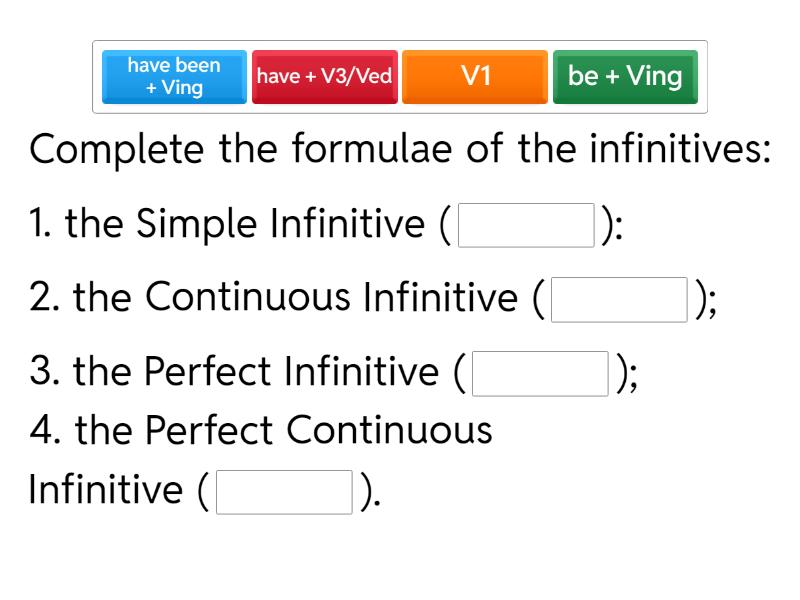The image size is (800, 600).
Task: Click the blank after Simple Infinitive
Action: coord(526,225)
